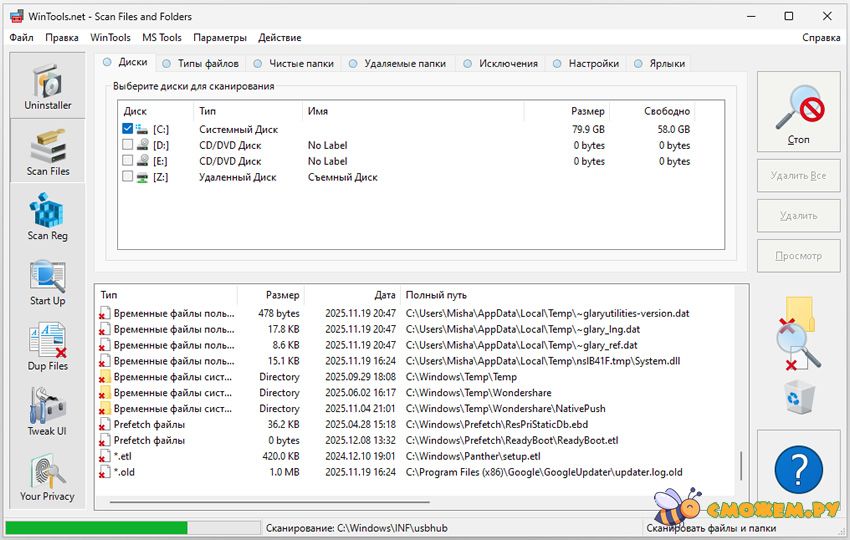Enable the D: CD/DVD disk checkbox
Viewport: 850px width, 540px height.
[128, 145]
